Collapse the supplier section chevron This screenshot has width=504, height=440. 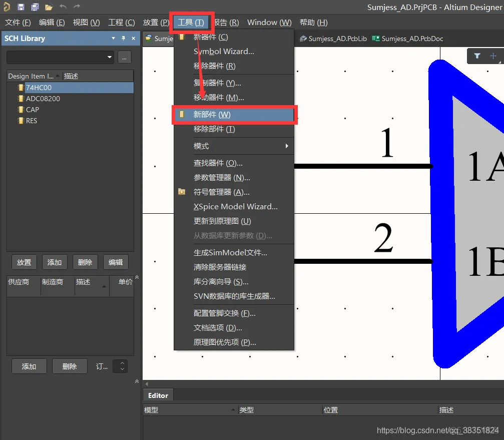coord(137,277)
